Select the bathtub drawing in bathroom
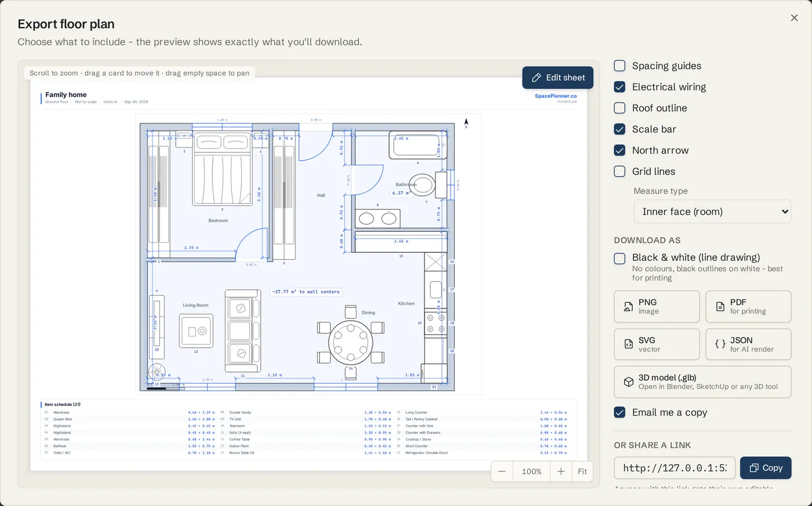812x506 pixels. [x=417, y=145]
